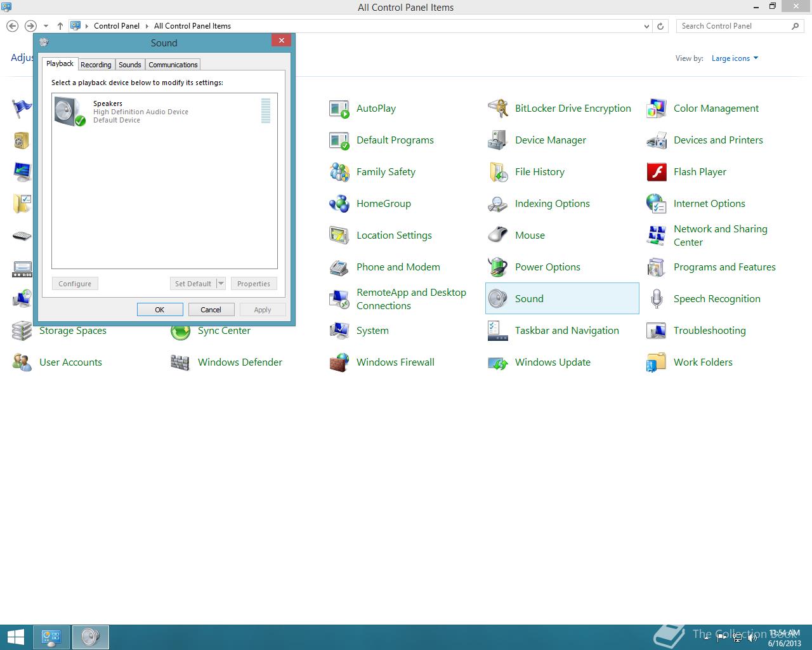Open Programs and Features icon
The height and width of the screenshot is (650, 812).
pyautogui.click(x=657, y=267)
